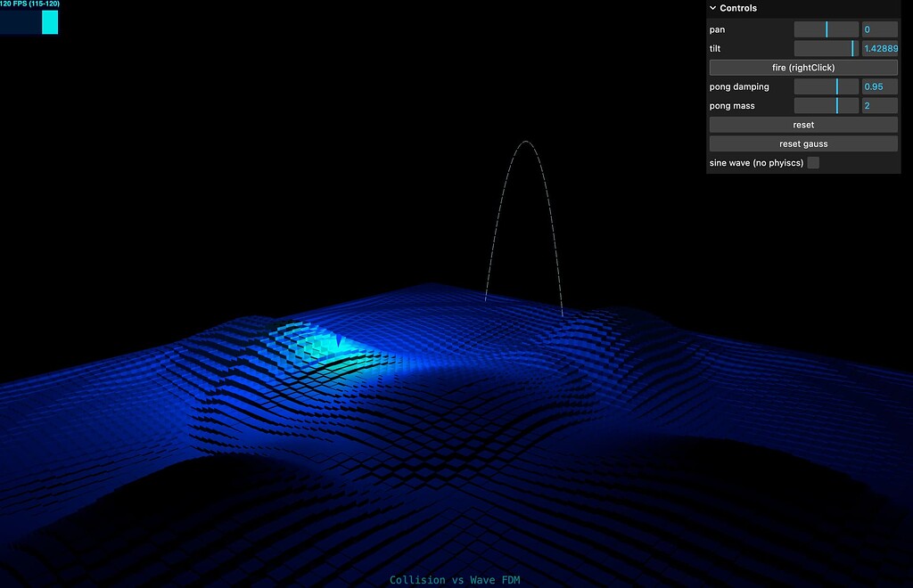The image size is (913, 588).
Task: Click the tilt value field showing 1.42889
Action: pos(879,48)
